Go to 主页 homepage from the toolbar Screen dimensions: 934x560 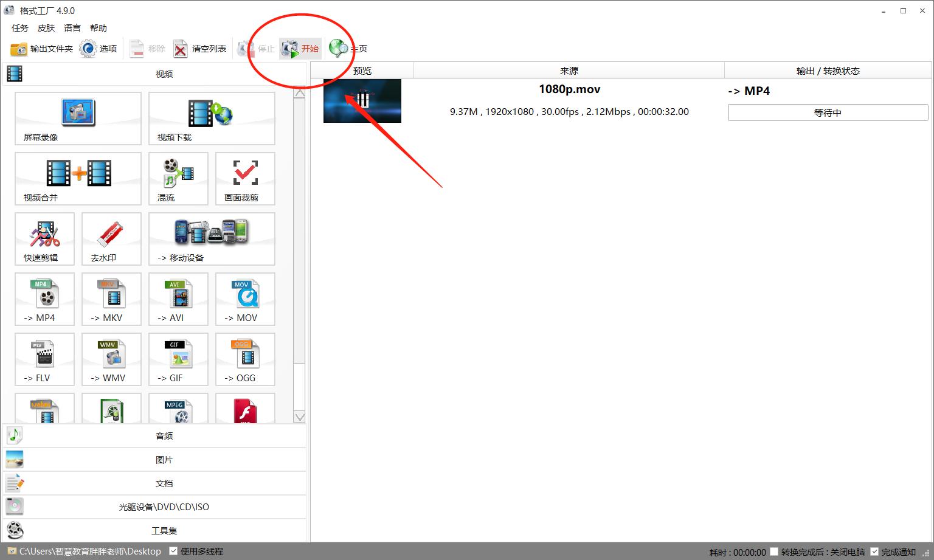[x=348, y=49]
